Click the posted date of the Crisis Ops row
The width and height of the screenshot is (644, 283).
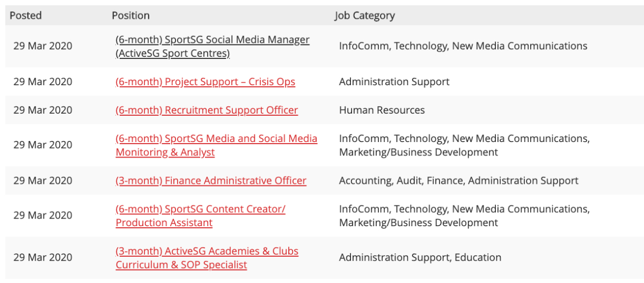tap(42, 82)
